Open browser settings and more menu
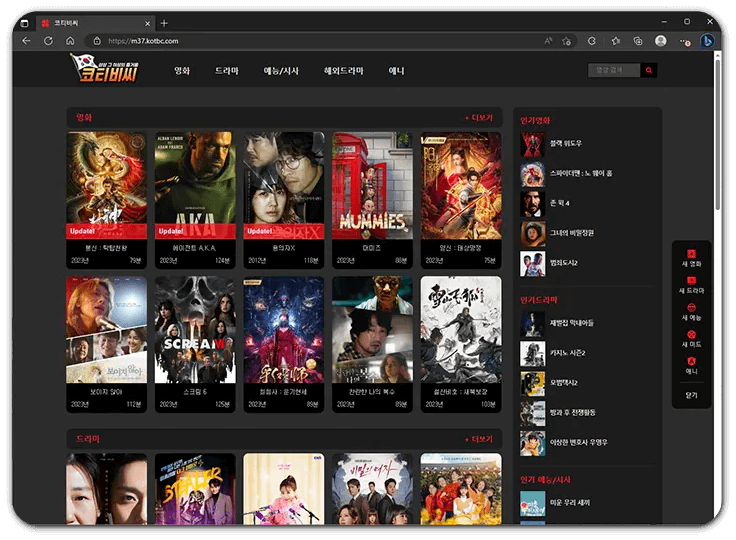Screen dimensions: 736x540 [x=685, y=41]
